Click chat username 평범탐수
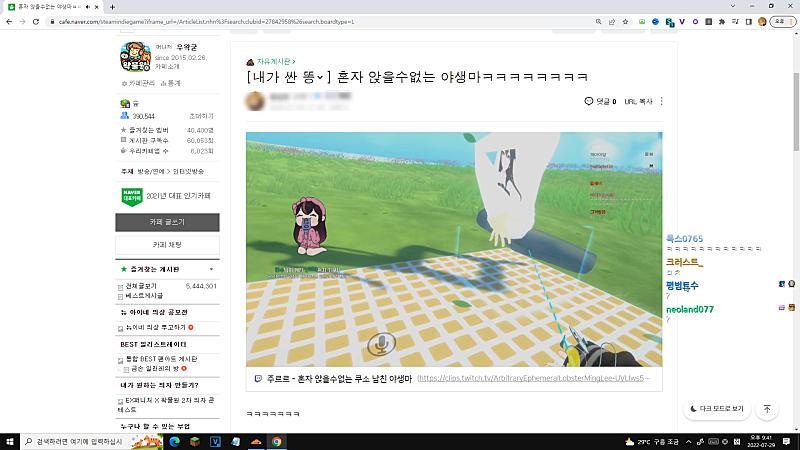800x450 pixels. (x=682, y=286)
